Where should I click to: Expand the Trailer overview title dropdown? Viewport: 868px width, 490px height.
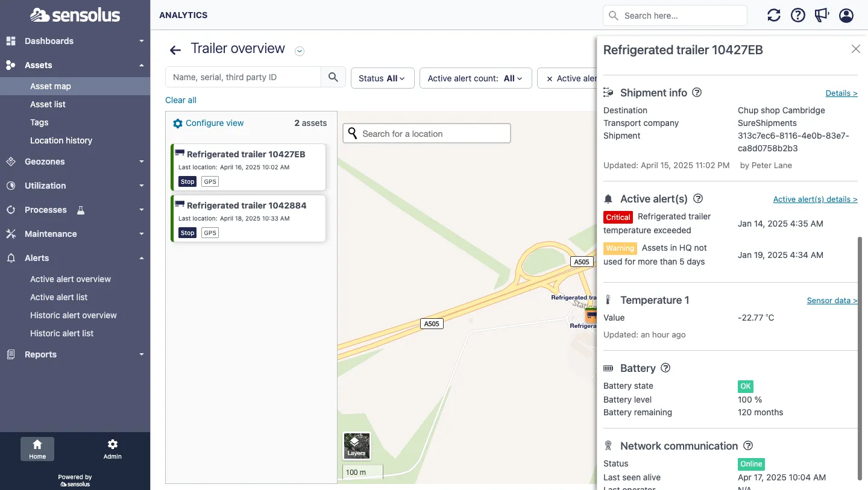point(300,51)
